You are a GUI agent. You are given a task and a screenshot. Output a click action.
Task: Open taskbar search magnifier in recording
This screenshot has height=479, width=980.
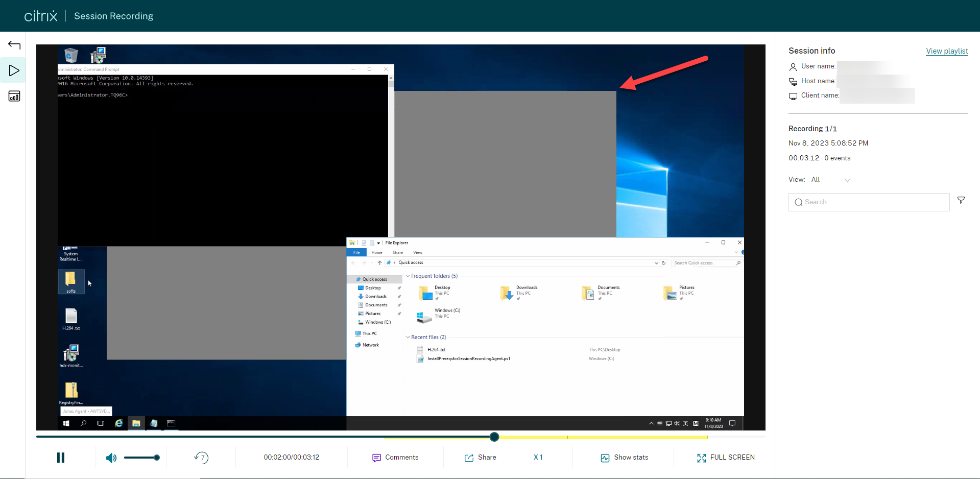tap(83, 423)
